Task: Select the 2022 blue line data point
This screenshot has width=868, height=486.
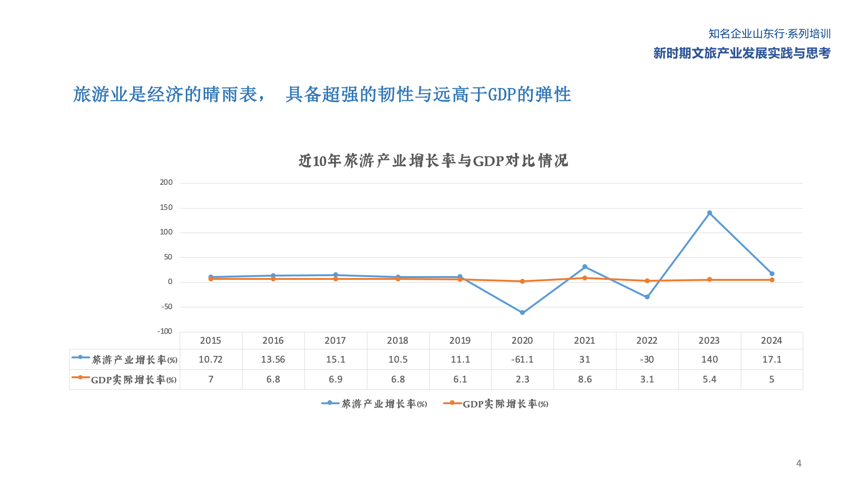Action: pos(647,297)
